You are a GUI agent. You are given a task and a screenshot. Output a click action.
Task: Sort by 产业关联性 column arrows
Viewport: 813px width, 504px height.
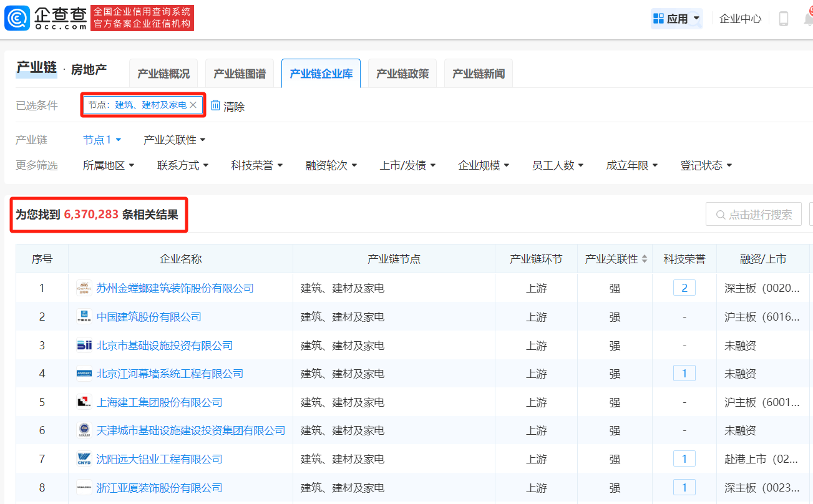pyautogui.click(x=645, y=259)
